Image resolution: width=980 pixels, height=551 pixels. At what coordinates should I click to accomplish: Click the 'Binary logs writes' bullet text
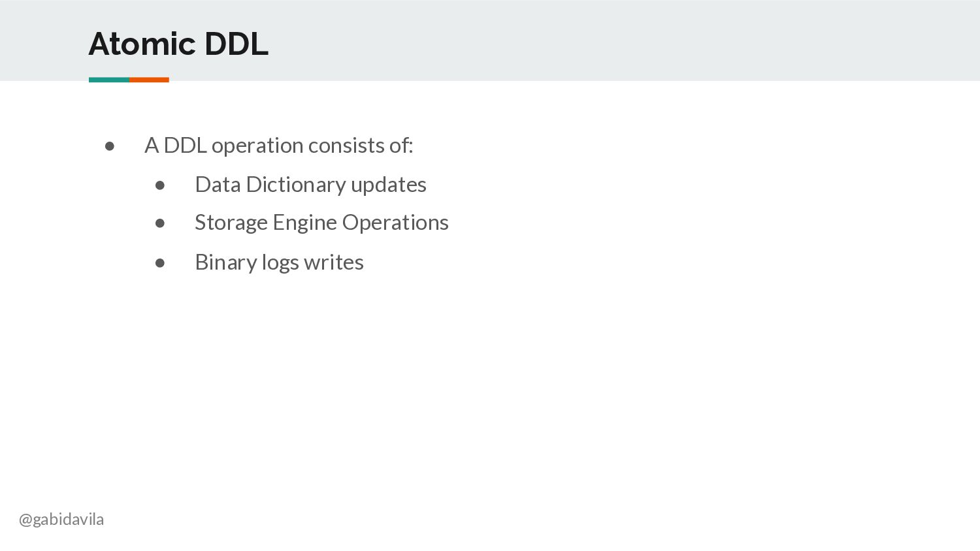279,262
